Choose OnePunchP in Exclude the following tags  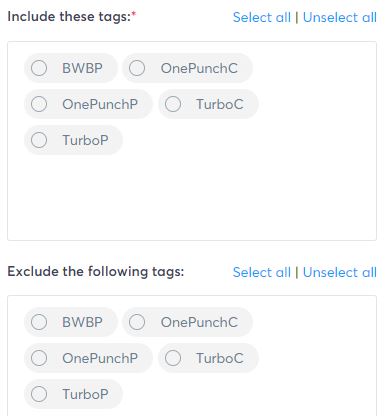click(39, 358)
